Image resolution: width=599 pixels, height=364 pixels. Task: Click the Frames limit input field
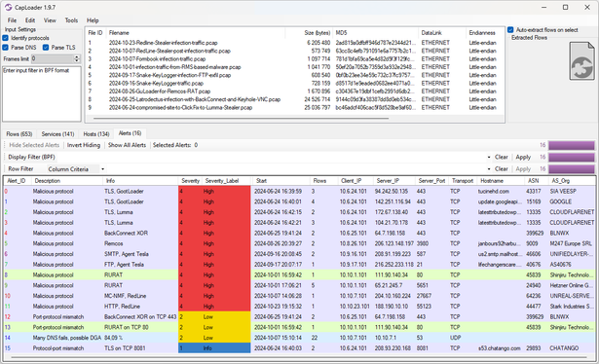53,58
